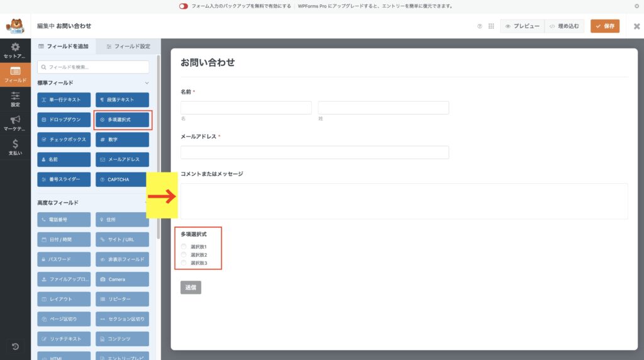The image size is (644, 360).
Task: Add a 番号スライダー field
Action: [x=64, y=179]
